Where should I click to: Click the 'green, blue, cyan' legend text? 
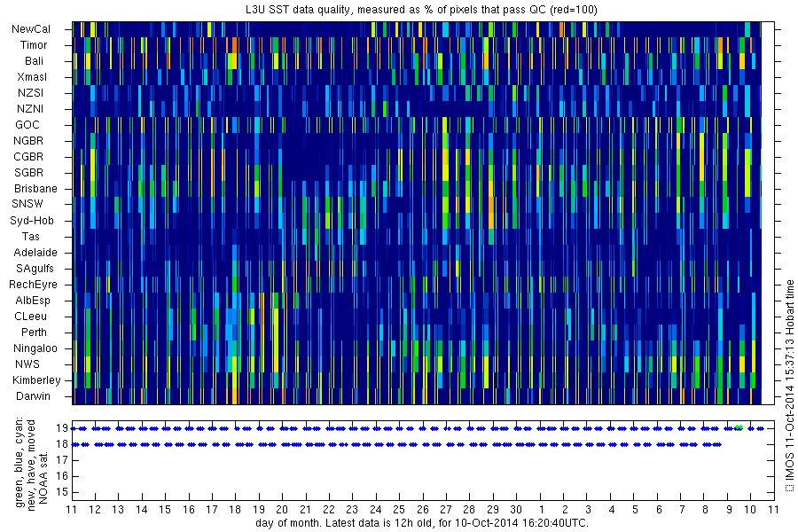[x=20, y=462]
